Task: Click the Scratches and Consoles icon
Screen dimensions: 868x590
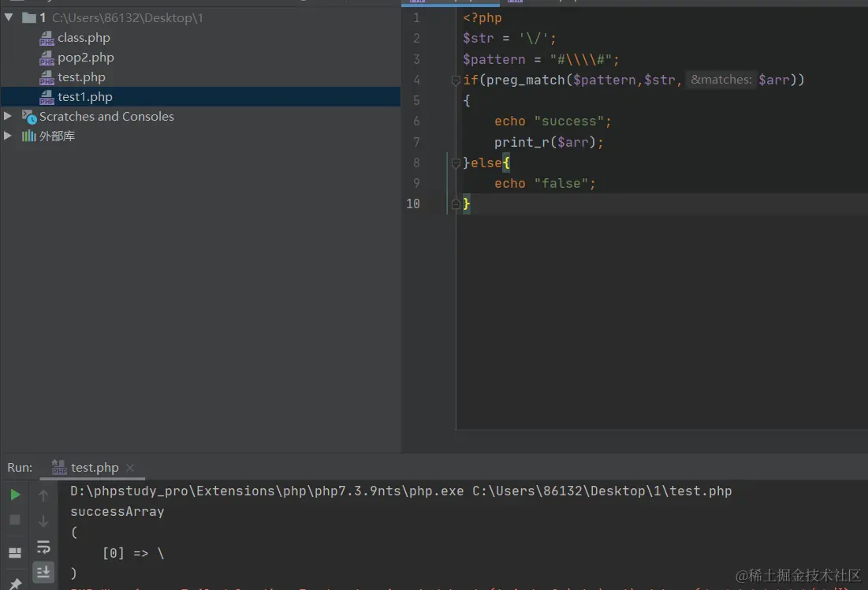Action: (29, 116)
